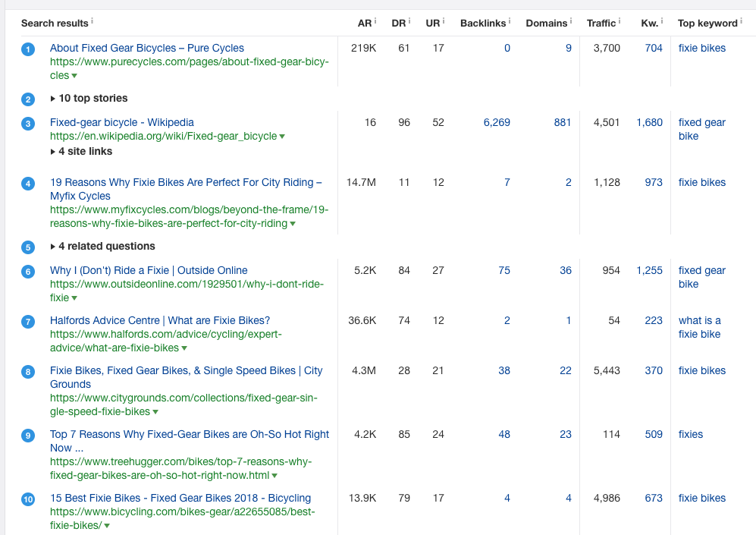Open the Halfords Advice Centre result title
This screenshot has width=756, height=535.
160,321
